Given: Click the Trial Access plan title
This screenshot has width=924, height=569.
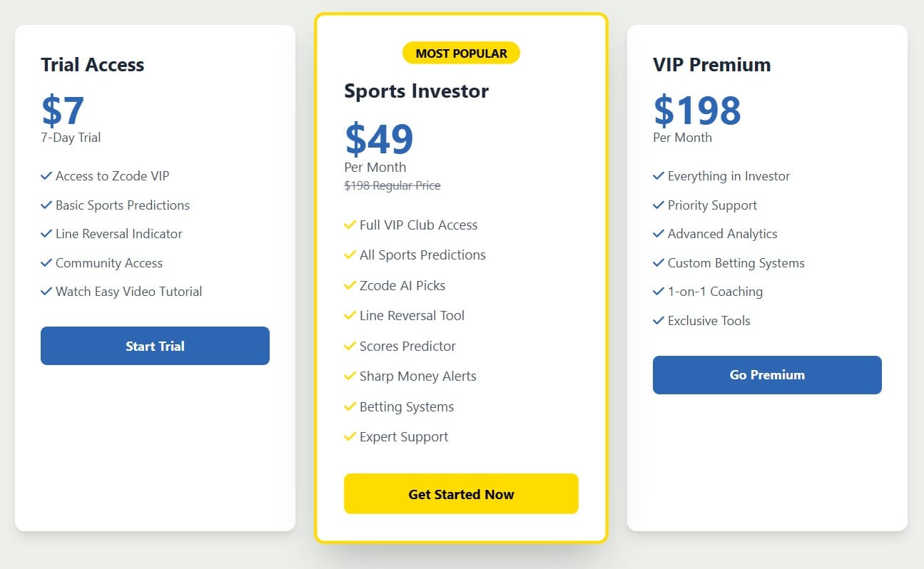Looking at the screenshot, I should [x=93, y=65].
